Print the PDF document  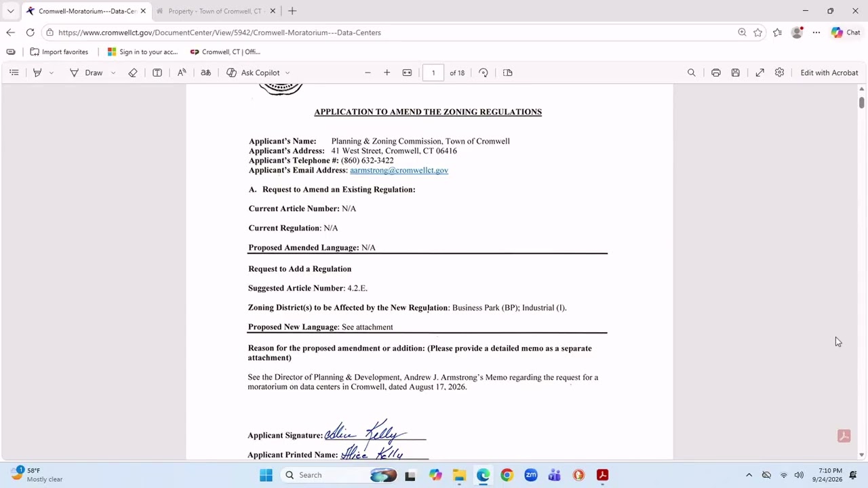click(716, 73)
